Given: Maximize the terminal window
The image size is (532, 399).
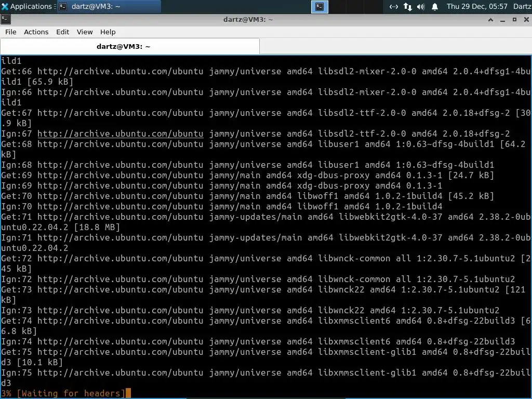Looking at the screenshot, I should point(514,20).
